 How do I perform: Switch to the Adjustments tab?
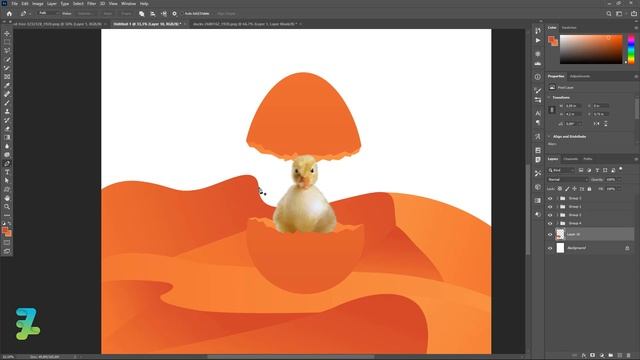tap(580, 76)
